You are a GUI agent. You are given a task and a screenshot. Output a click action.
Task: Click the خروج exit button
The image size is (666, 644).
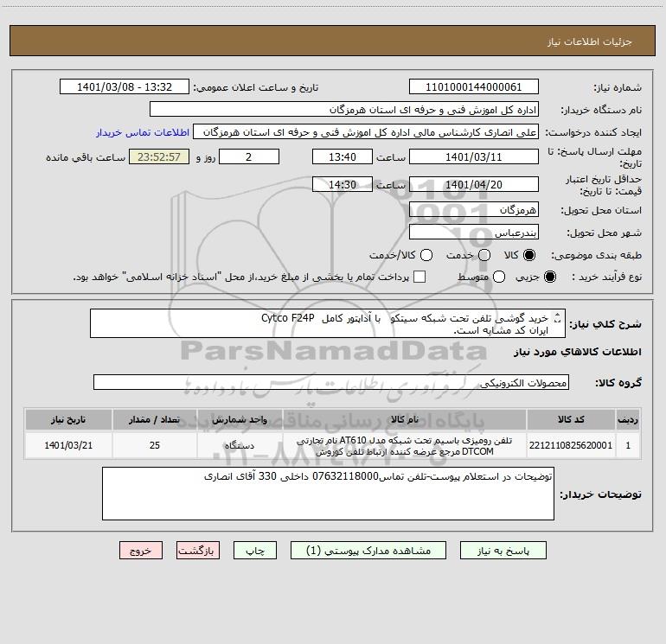[x=141, y=551]
